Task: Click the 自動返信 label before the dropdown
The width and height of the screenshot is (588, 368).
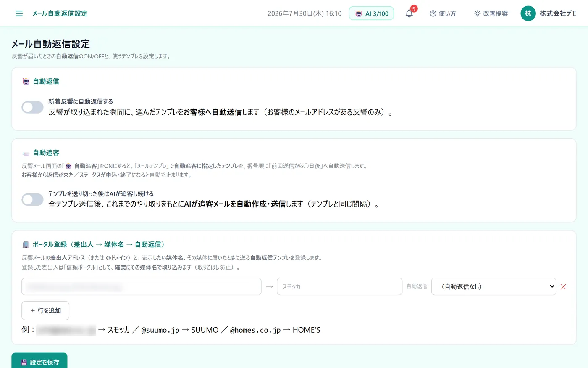Action: [417, 286]
